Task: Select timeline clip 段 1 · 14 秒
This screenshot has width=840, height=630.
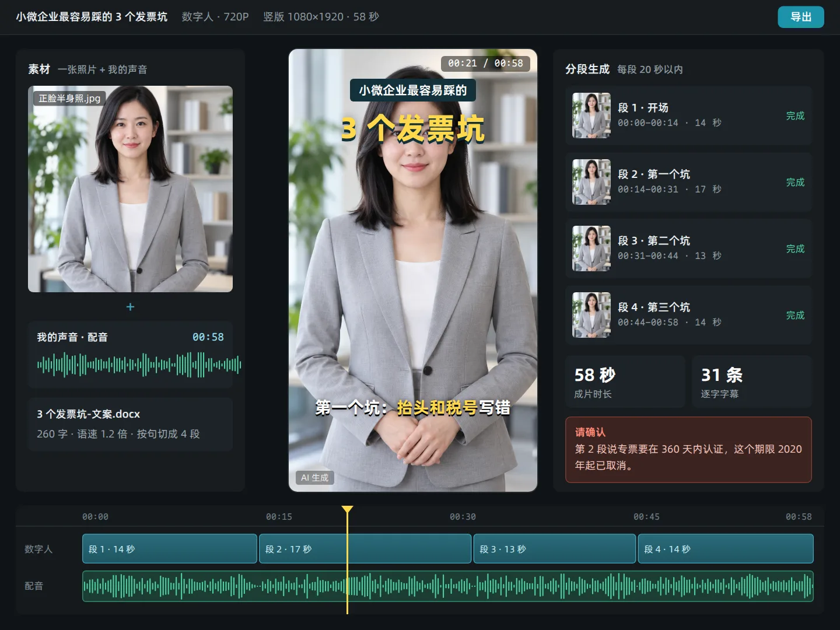Action: (170, 549)
